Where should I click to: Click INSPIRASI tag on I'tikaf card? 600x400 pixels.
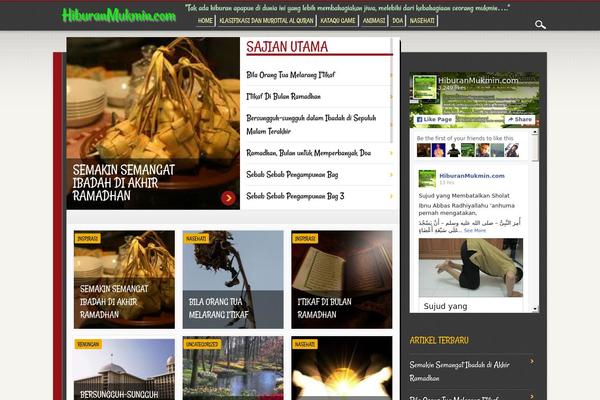[x=305, y=238]
